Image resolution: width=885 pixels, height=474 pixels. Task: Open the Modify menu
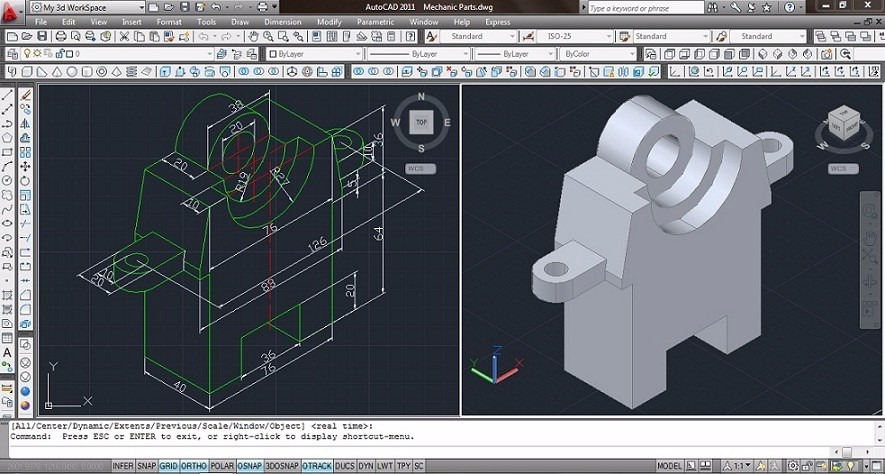pyautogui.click(x=329, y=22)
